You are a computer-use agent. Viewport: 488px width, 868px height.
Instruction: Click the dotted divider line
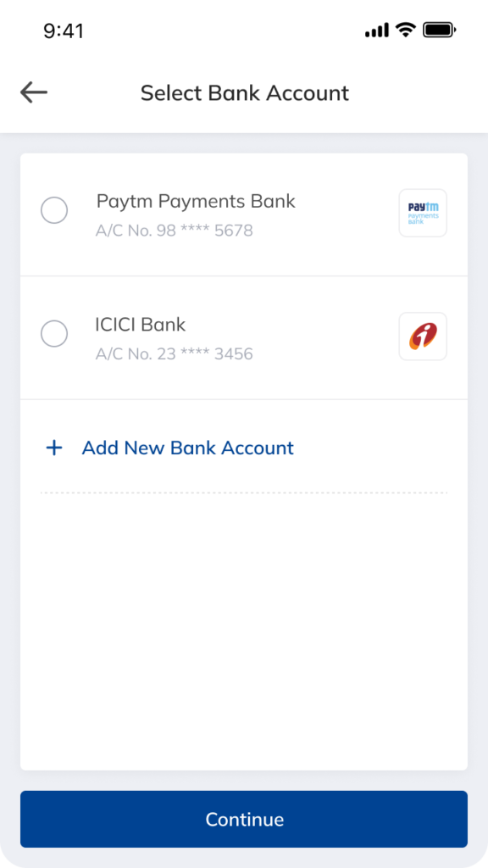coord(244,490)
